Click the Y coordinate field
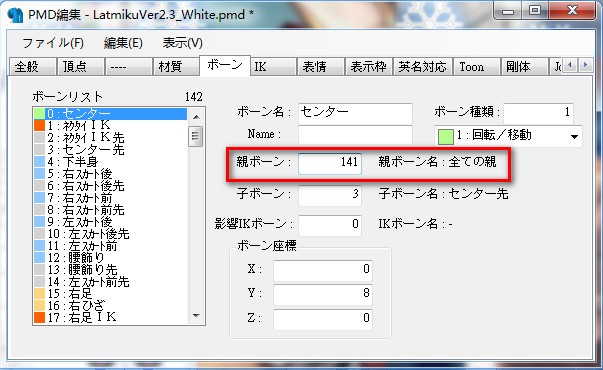 (x=323, y=294)
